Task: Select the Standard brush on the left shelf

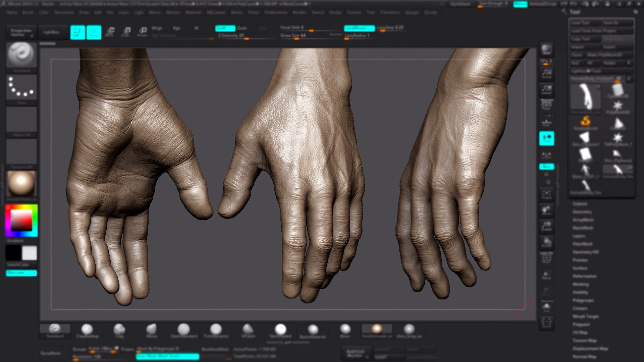Action: tap(21, 55)
